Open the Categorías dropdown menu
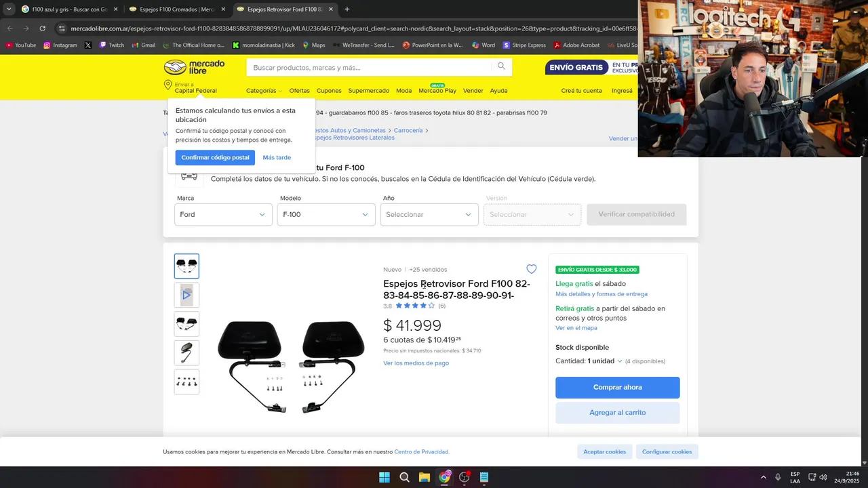 264,91
